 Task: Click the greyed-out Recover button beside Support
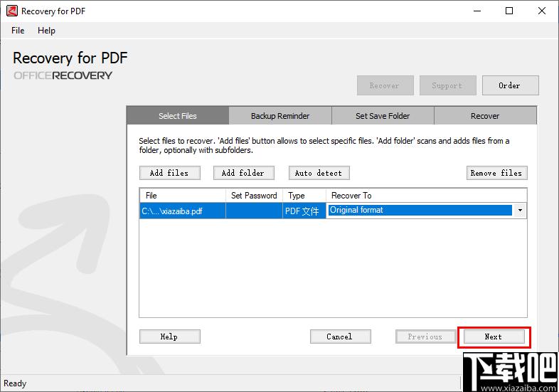(x=385, y=85)
